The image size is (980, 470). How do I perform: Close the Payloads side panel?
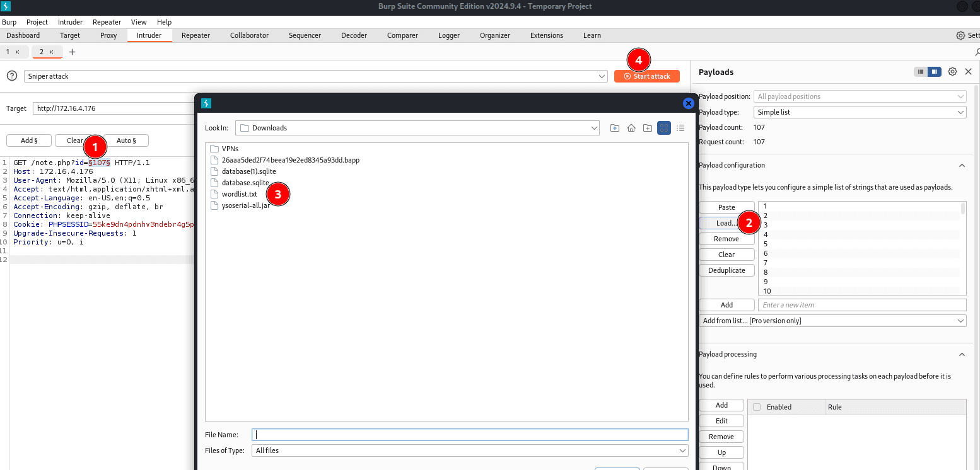click(968, 72)
